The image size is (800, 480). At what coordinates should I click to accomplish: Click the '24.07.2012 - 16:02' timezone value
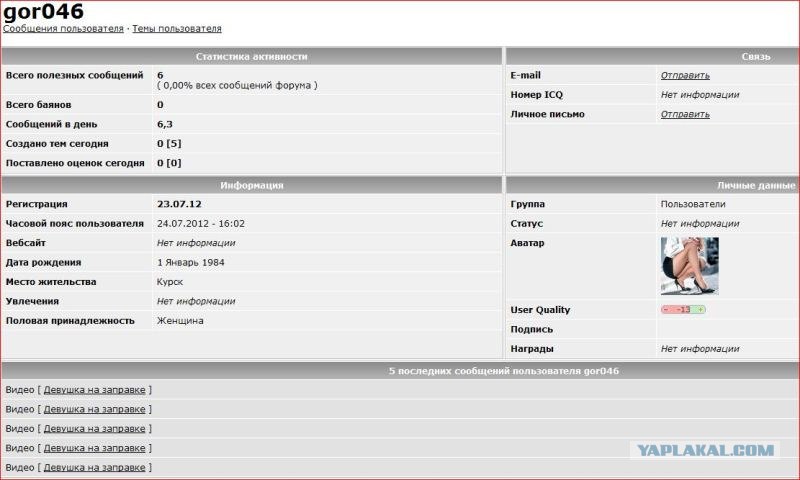pyautogui.click(x=201, y=223)
